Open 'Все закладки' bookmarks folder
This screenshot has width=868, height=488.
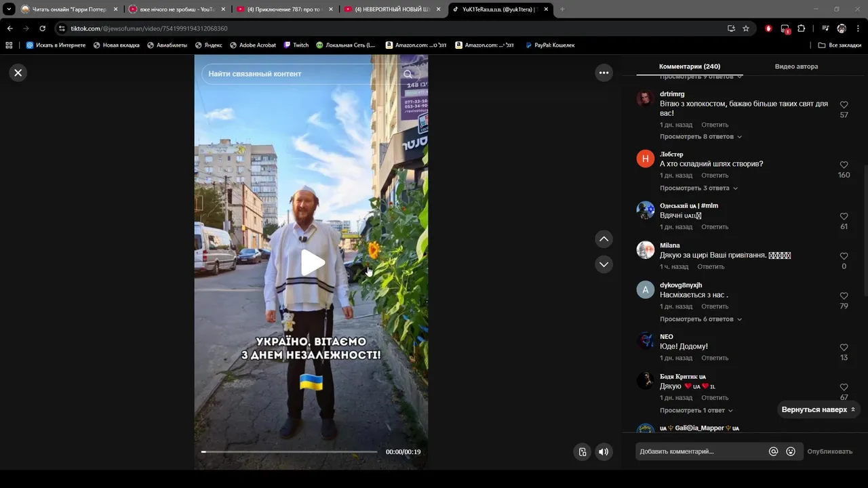[x=839, y=45]
